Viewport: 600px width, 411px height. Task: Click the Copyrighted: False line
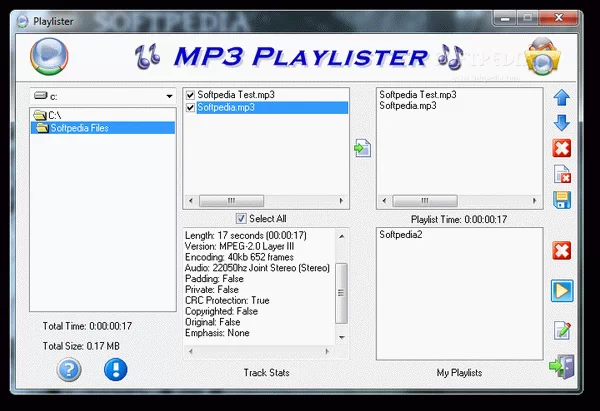[x=222, y=311]
